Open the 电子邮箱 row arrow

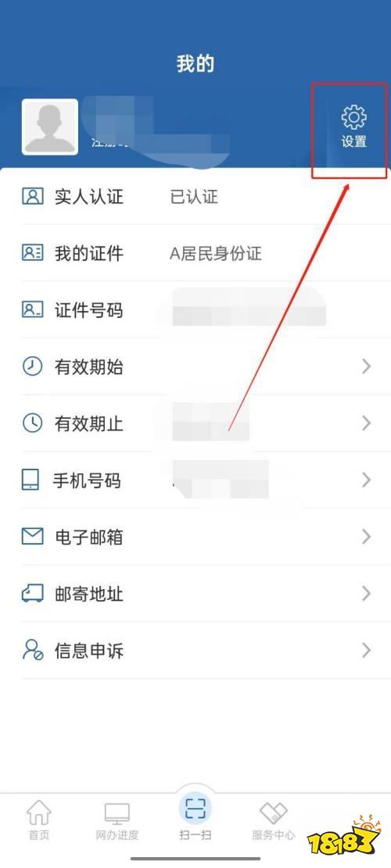[366, 537]
